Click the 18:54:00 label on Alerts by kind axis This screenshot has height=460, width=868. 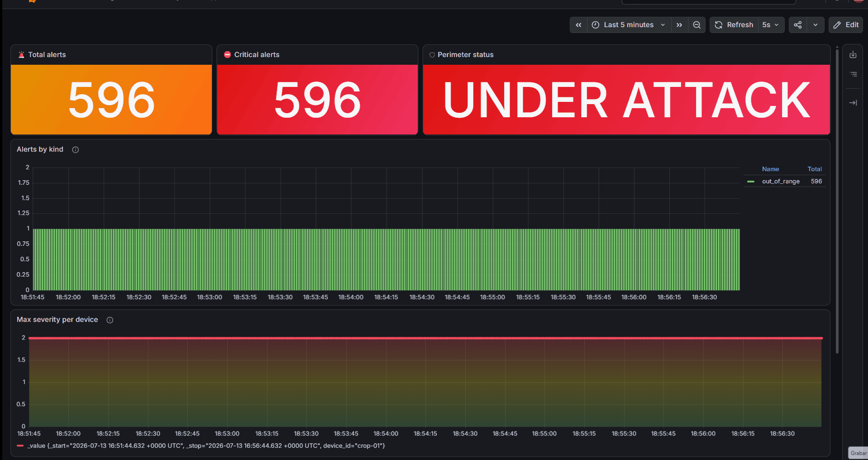(351, 297)
